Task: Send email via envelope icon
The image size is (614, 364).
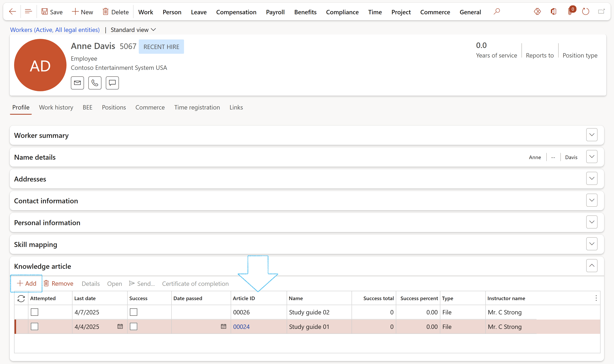Action: click(77, 83)
